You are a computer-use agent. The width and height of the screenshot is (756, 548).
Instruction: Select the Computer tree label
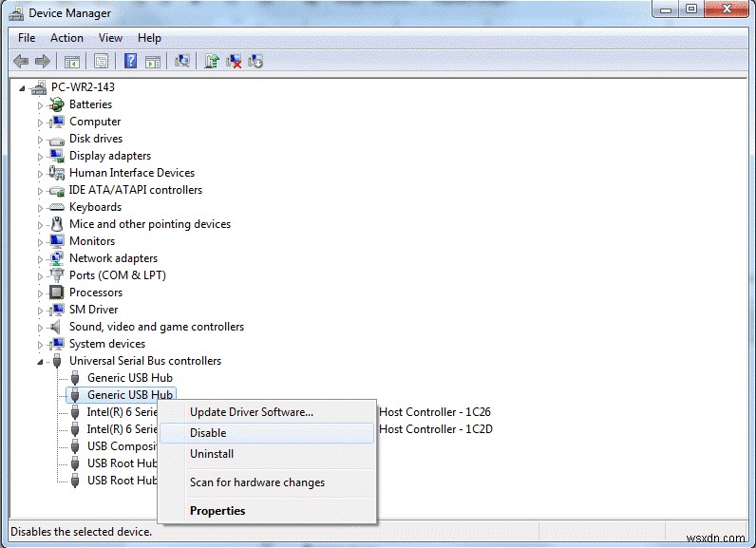click(x=95, y=122)
